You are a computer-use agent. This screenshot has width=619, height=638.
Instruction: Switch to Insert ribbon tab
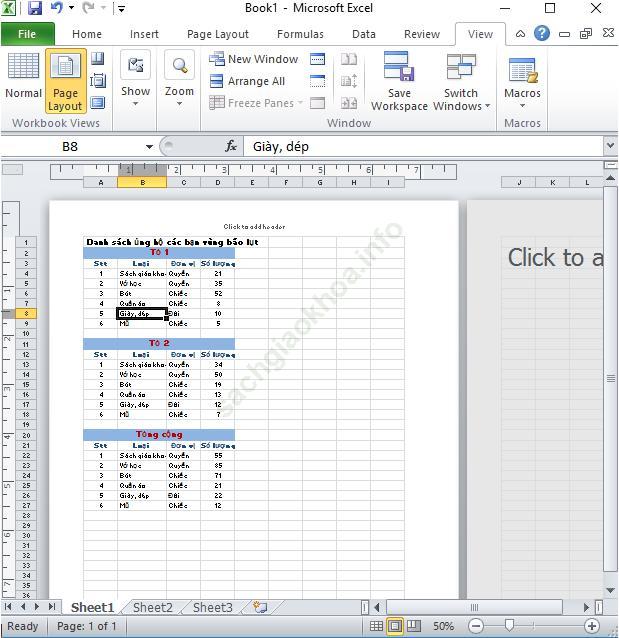[x=144, y=34]
